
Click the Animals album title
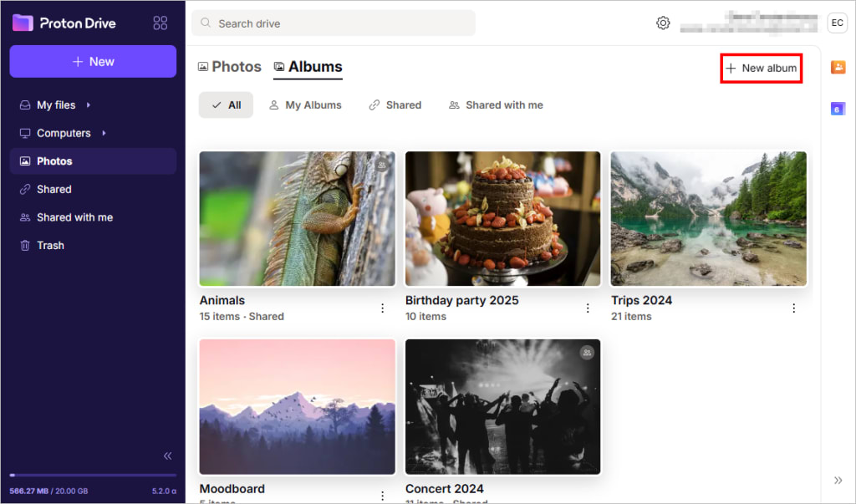(222, 300)
